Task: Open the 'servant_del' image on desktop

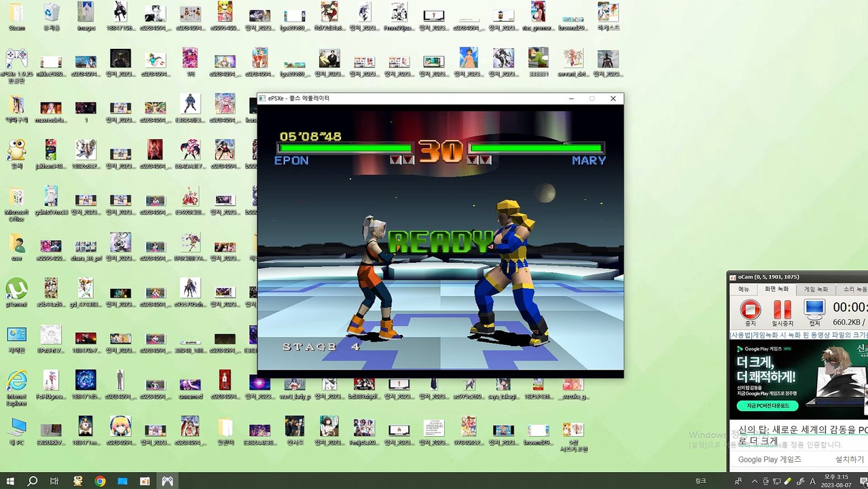Action: (573, 62)
